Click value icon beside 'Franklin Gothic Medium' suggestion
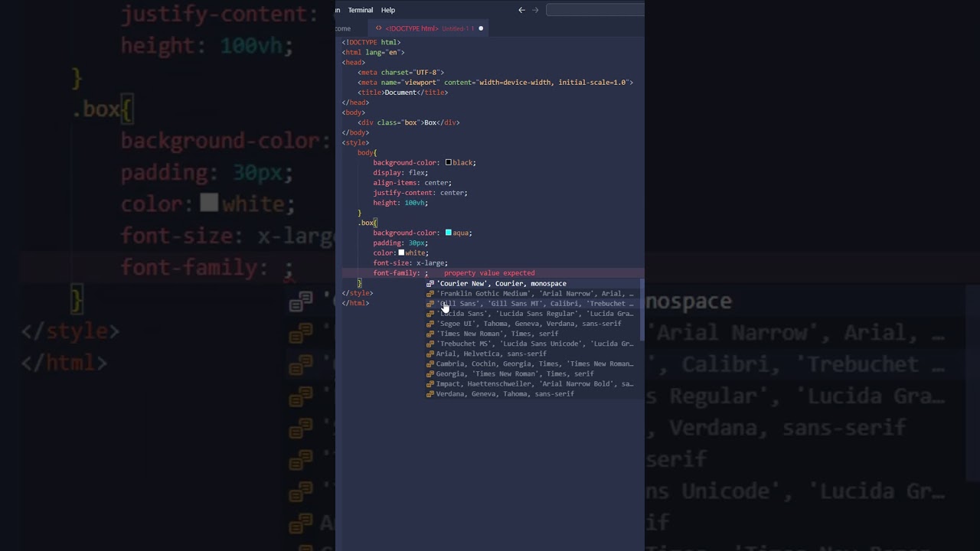 pos(430,293)
